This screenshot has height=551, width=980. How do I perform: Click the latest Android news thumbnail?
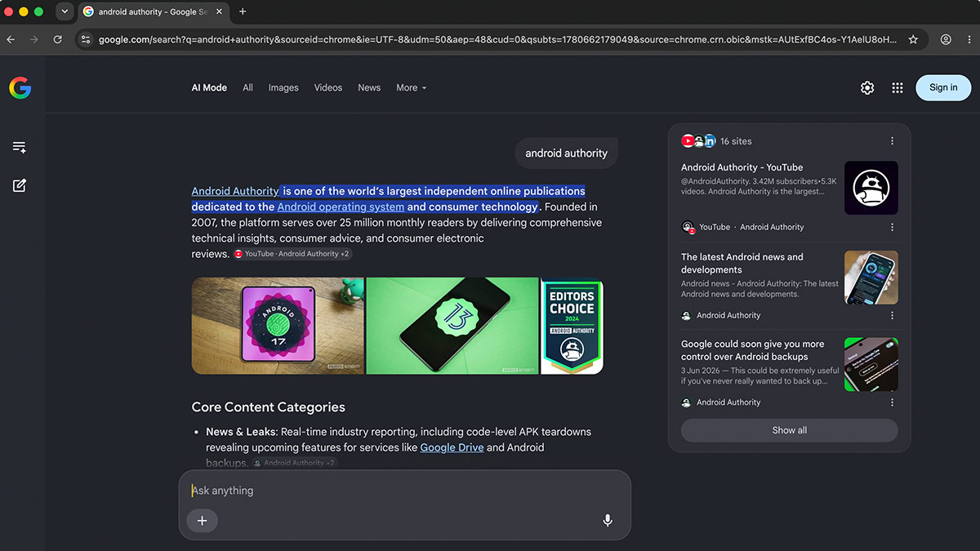coord(871,278)
